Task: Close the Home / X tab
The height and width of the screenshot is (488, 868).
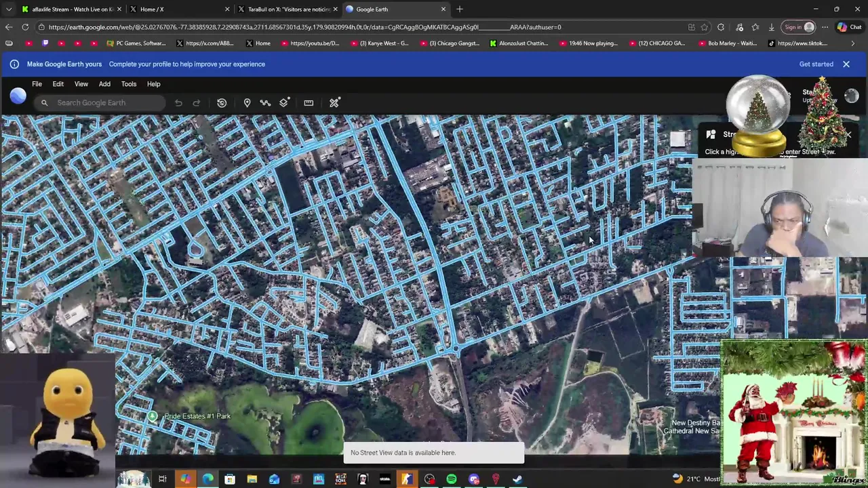Action: [227, 9]
